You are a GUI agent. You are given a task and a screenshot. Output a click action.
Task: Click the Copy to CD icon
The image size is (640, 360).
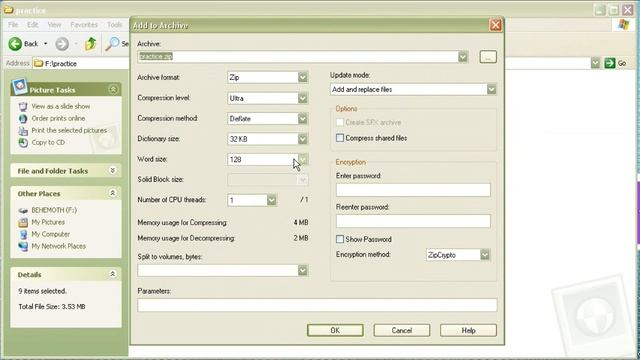23,142
